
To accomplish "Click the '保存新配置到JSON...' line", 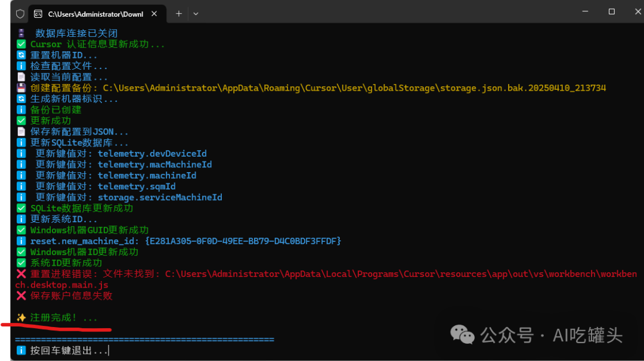I will pos(79,132).
